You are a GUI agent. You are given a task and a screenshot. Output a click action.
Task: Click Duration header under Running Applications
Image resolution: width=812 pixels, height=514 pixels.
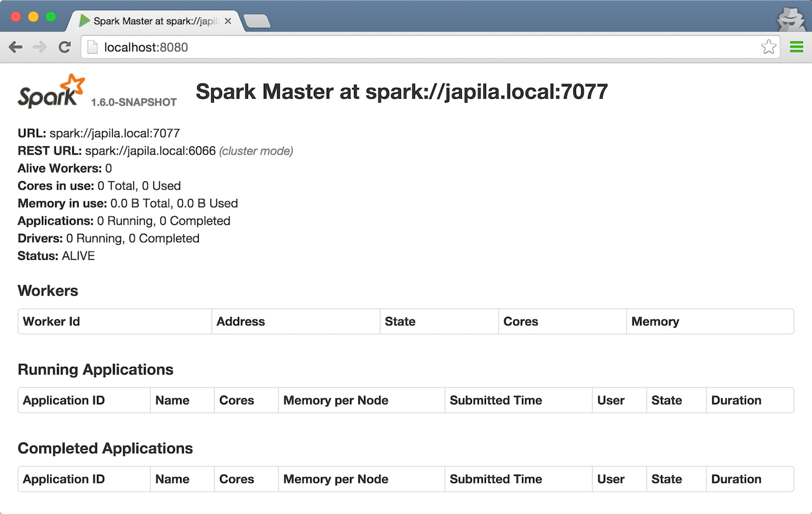pyautogui.click(x=736, y=401)
